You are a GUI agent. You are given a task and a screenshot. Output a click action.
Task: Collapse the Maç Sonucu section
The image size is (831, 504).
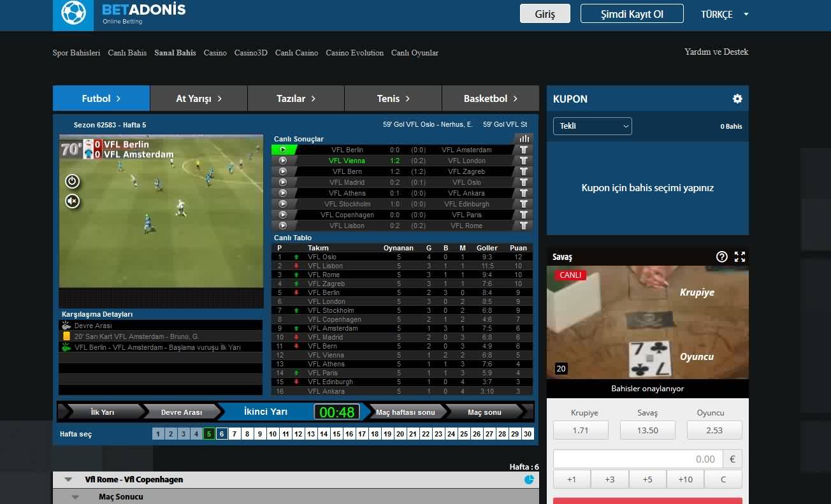[75, 497]
